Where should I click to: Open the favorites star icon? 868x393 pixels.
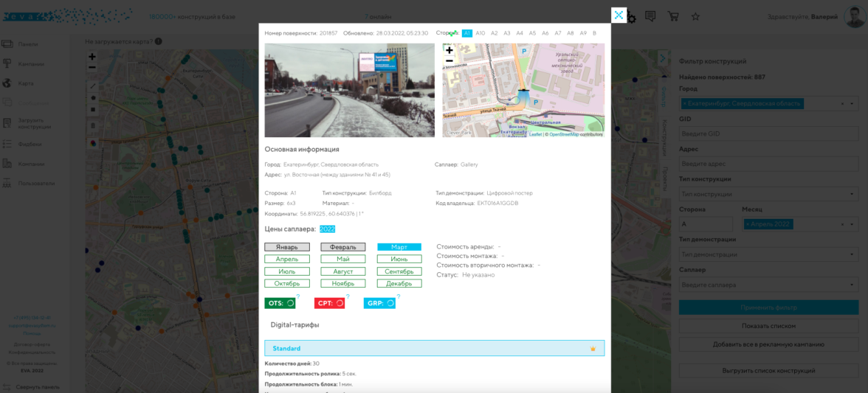coord(695,16)
